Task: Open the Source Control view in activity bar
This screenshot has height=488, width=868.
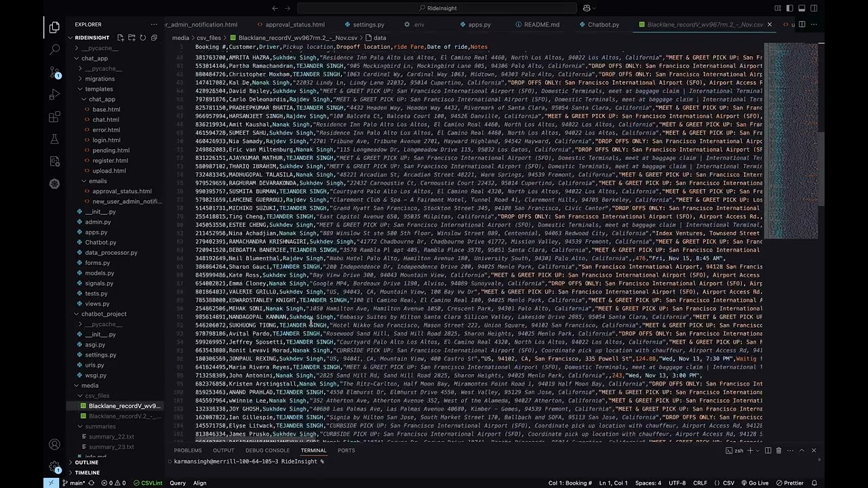Action: [54, 72]
